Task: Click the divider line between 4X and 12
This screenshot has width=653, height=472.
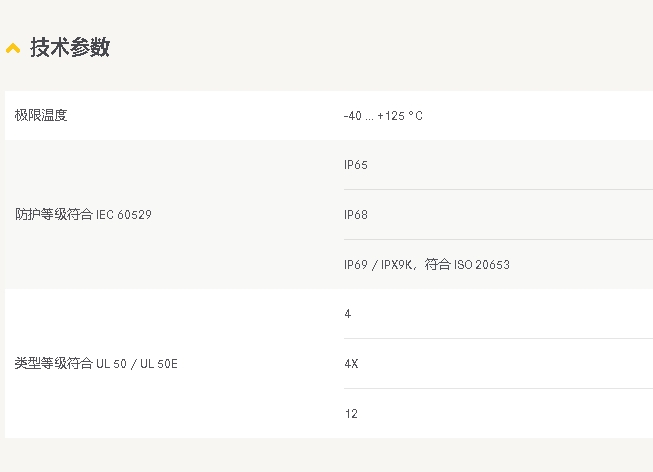Action: click(498, 389)
